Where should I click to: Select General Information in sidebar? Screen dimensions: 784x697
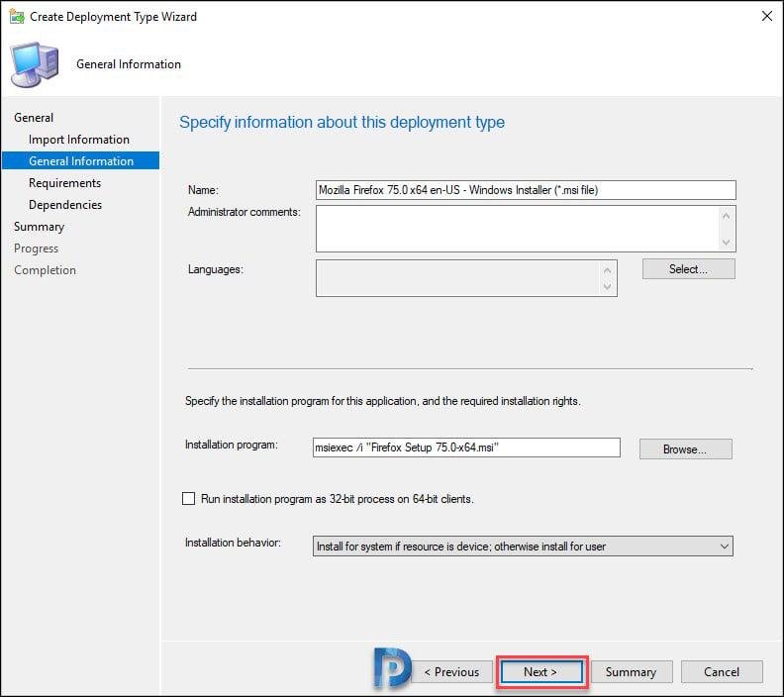81,161
